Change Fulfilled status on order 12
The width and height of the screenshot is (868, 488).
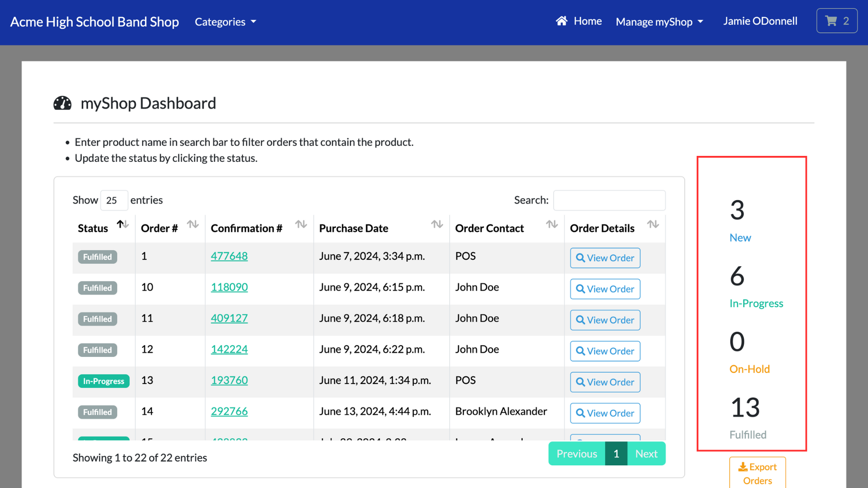[98, 350]
